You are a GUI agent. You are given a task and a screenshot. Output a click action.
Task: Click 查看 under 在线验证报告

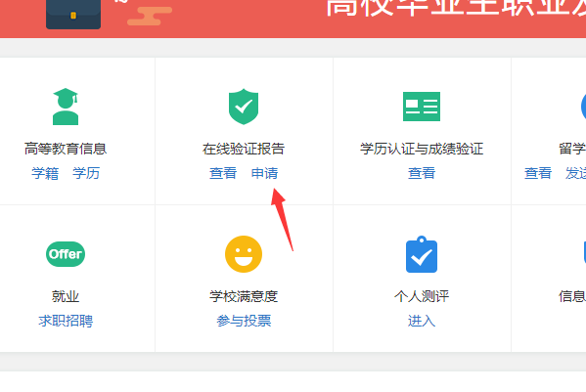pyautogui.click(x=223, y=173)
